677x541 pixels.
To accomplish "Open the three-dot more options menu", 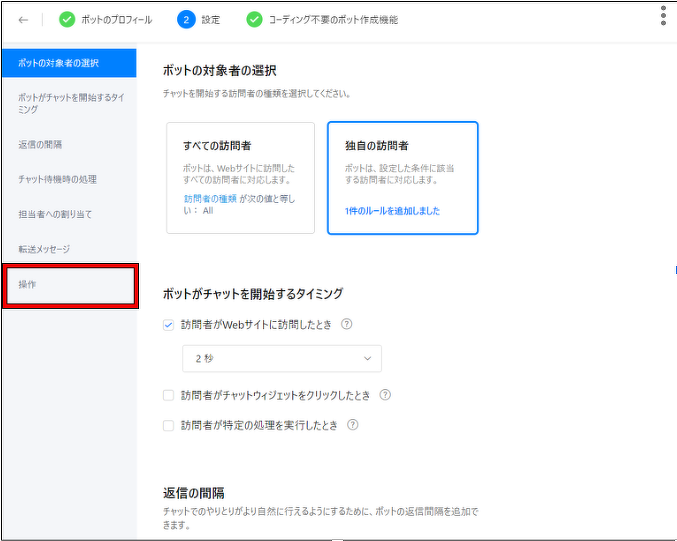I will pyautogui.click(x=663, y=15).
